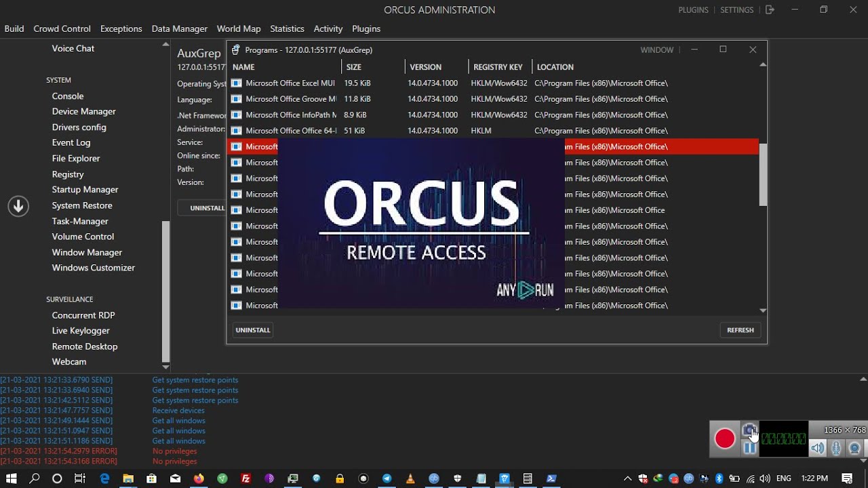Open the Activity menu

(x=328, y=28)
